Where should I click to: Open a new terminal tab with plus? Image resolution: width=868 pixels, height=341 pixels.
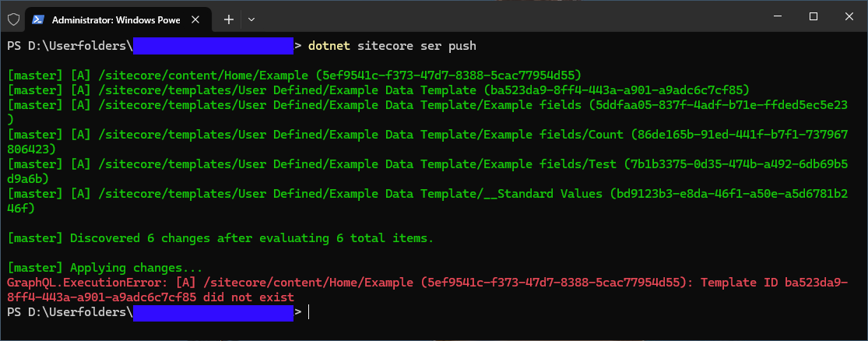coord(229,19)
